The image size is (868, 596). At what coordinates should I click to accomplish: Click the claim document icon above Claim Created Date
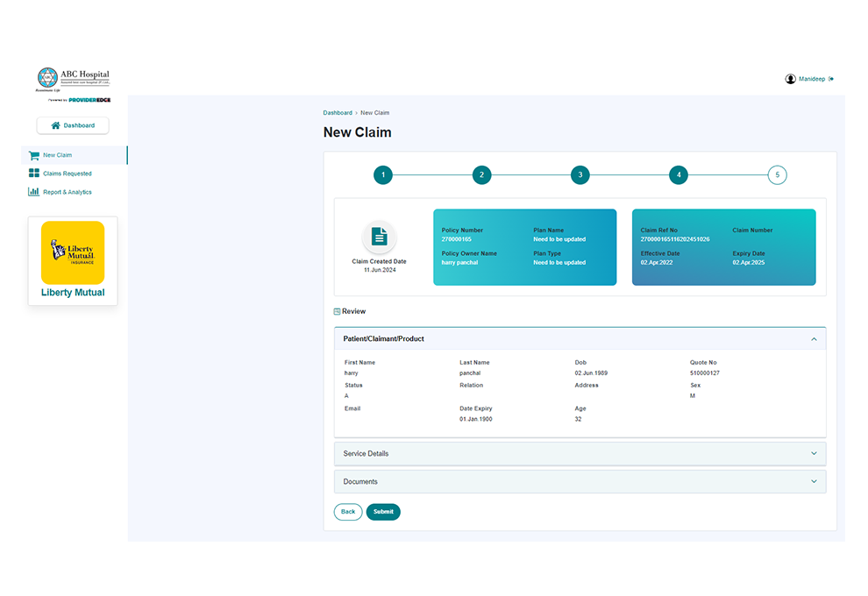click(x=380, y=235)
